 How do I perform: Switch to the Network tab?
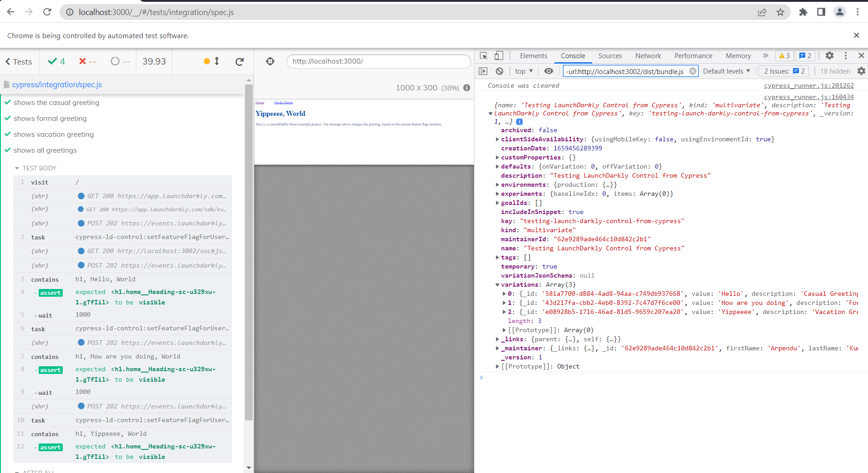pyautogui.click(x=648, y=56)
